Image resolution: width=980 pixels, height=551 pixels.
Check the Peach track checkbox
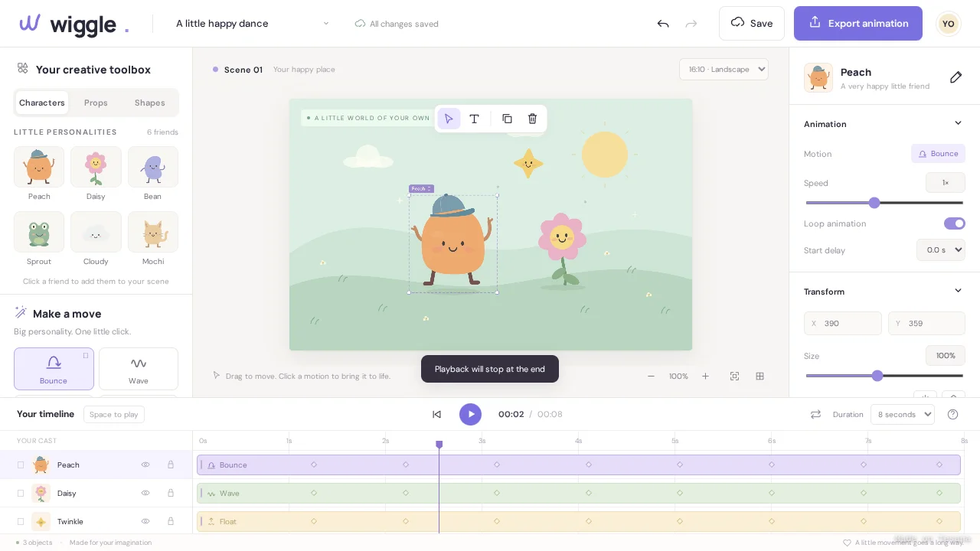tap(21, 465)
